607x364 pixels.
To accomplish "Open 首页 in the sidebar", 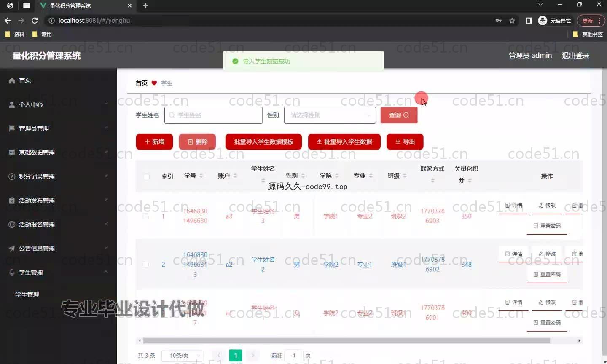I will pyautogui.click(x=58, y=80).
